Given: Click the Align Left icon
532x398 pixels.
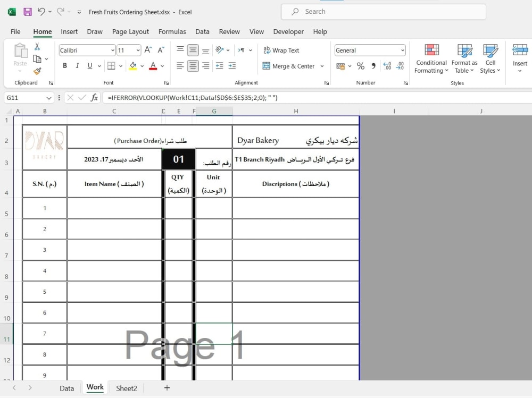Looking at the screenshot, I should (x=180, y=66).
